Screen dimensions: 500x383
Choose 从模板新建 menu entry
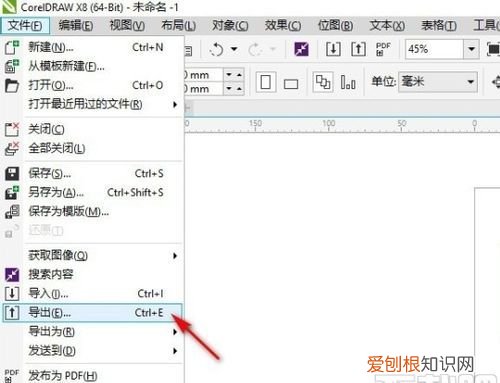click(93, 66)
